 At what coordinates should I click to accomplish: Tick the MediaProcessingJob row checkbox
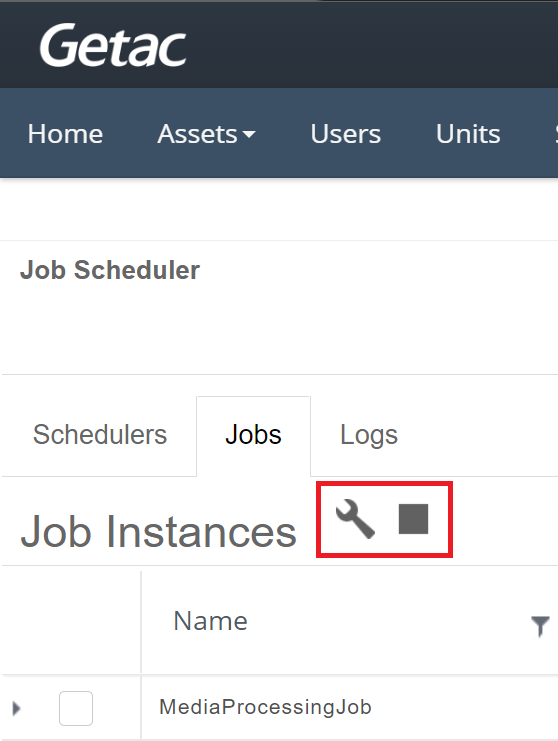(x=76, y=708)
